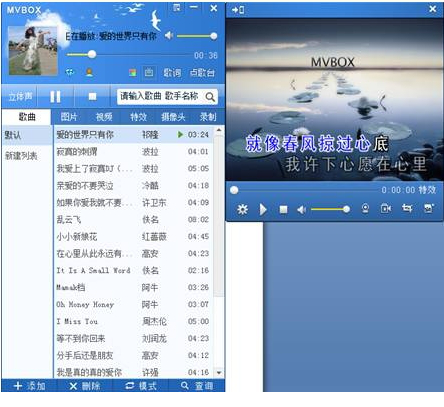Select song 爱的世界只有你
Image resolution: width=444 pixels, height=407 pixels.
(x=133, y=135)
